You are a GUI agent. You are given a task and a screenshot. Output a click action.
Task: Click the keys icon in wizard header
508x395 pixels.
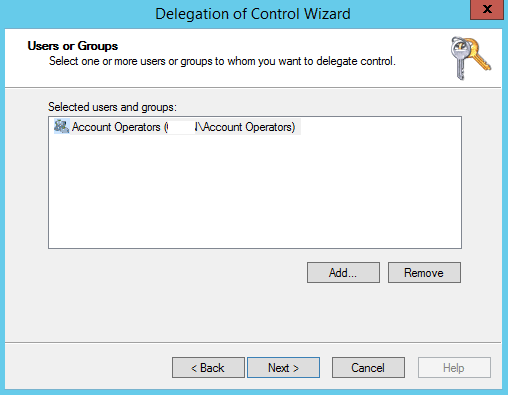pyautogui.click(x=471, y=58)
